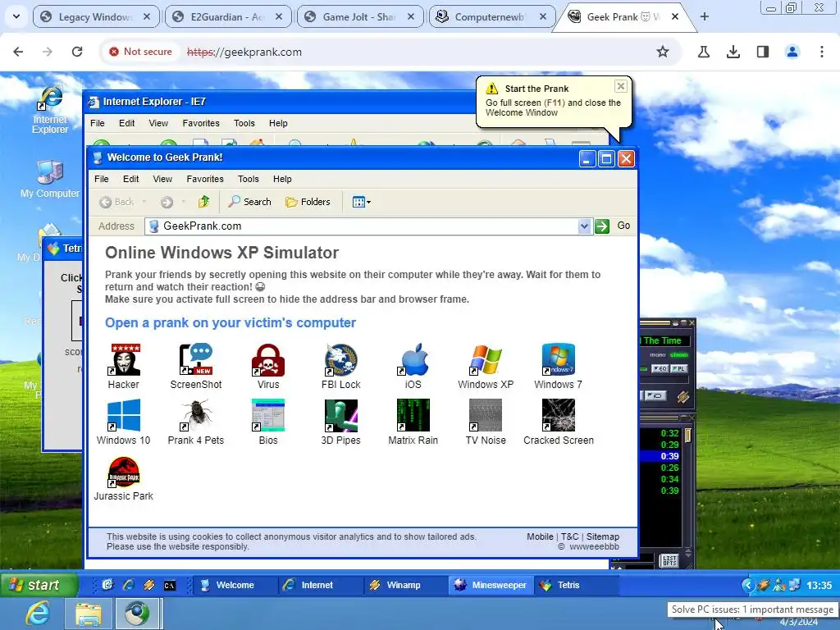Open File menu in Welcome window
The width and height of the screenshot is (840, 630).
tap(101, 179)
